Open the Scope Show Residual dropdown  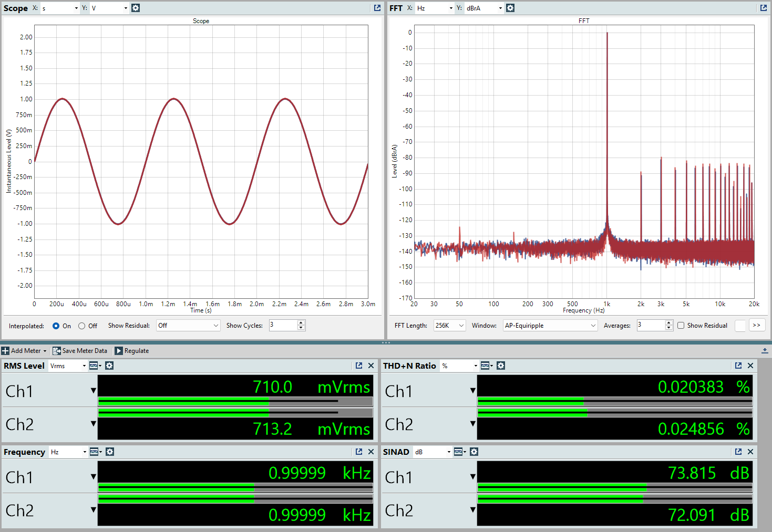click(x=188, y=326)
